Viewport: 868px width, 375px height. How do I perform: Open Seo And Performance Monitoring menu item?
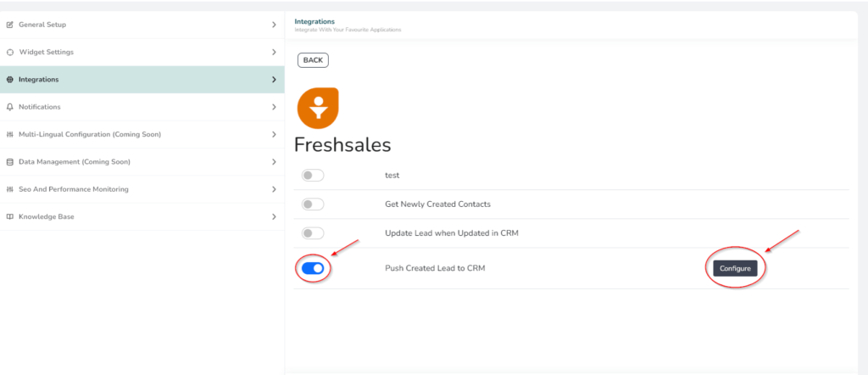pos(142,189)
